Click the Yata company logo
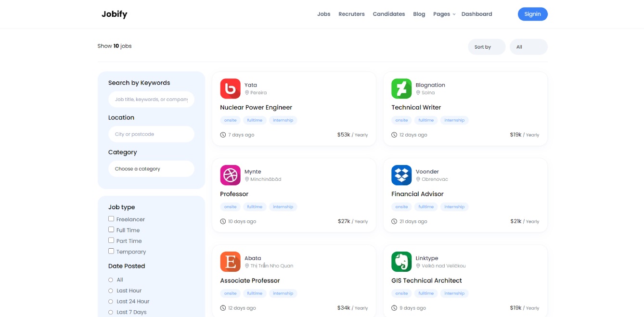This screenshot has height=317, width=644. 230,89
